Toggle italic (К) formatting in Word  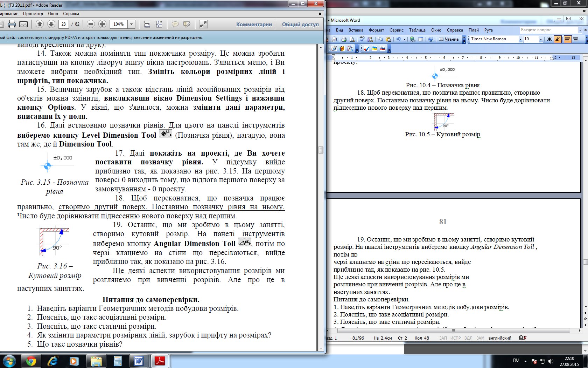[x=557, y=39]
